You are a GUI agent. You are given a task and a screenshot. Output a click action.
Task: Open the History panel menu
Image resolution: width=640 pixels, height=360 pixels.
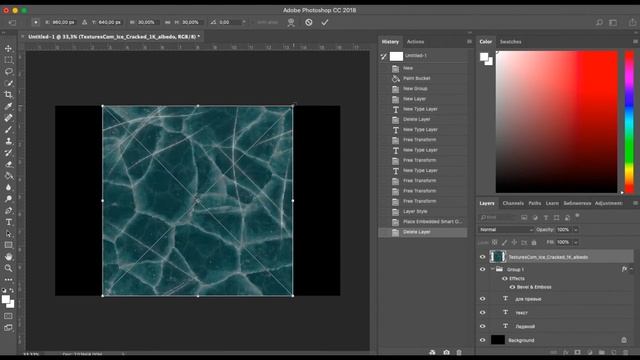(x=469, y=42)
